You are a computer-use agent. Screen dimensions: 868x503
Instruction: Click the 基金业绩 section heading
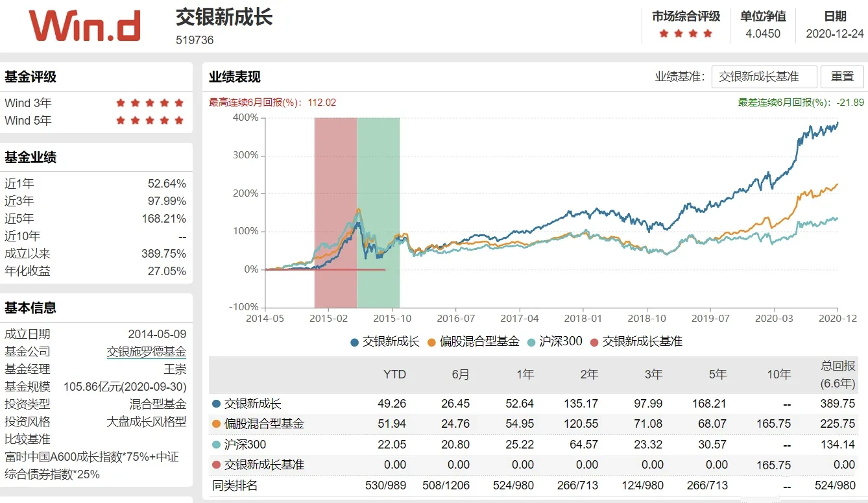[x=30, y=157]
